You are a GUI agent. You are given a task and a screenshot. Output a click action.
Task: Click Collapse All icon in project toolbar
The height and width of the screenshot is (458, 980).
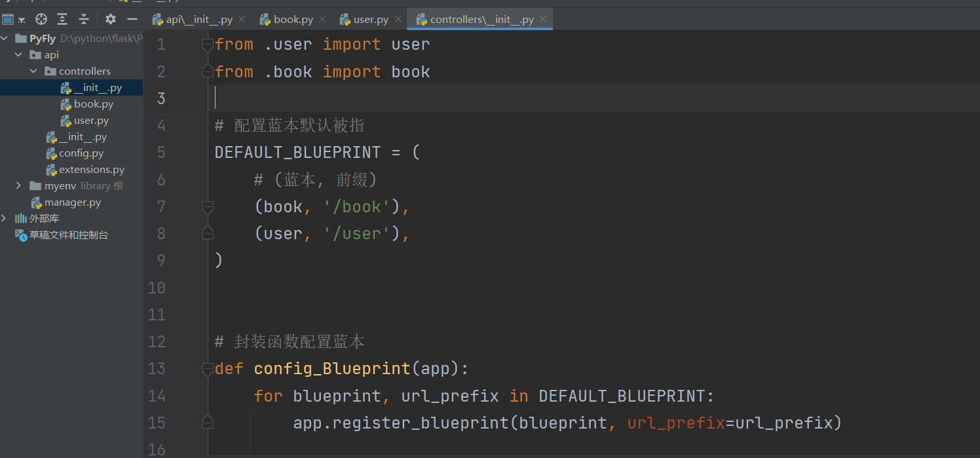point(84,19)
